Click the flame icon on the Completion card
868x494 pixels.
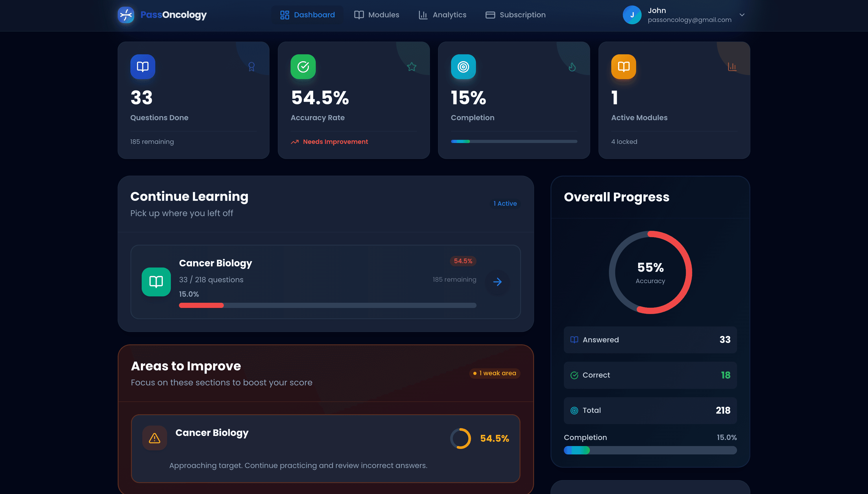[x=572, y=66]
